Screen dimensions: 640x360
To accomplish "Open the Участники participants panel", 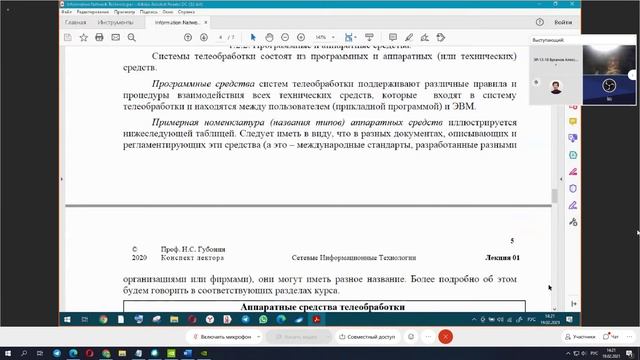I will 580,337.
